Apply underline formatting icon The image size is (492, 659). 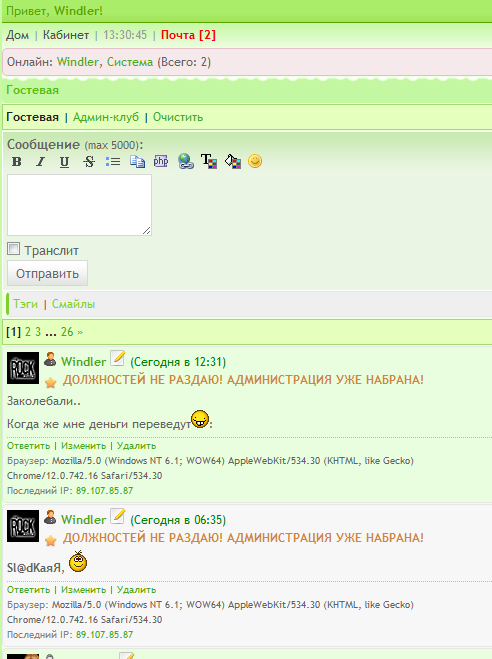(64, 161)
